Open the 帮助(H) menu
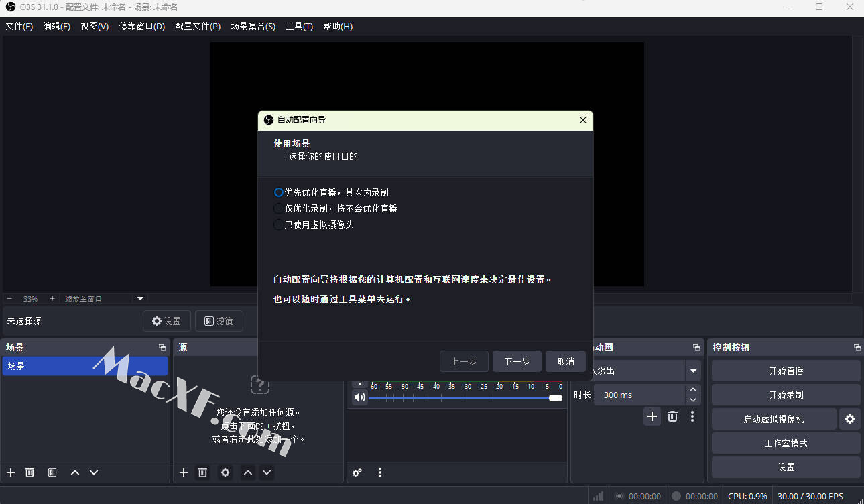This screenshot has width=864, height=504. pos(338,27)
